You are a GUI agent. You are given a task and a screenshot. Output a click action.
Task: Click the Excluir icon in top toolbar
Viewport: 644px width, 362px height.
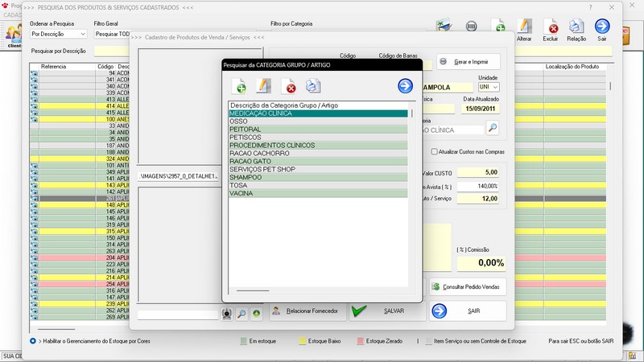click(x=551, y=29)
